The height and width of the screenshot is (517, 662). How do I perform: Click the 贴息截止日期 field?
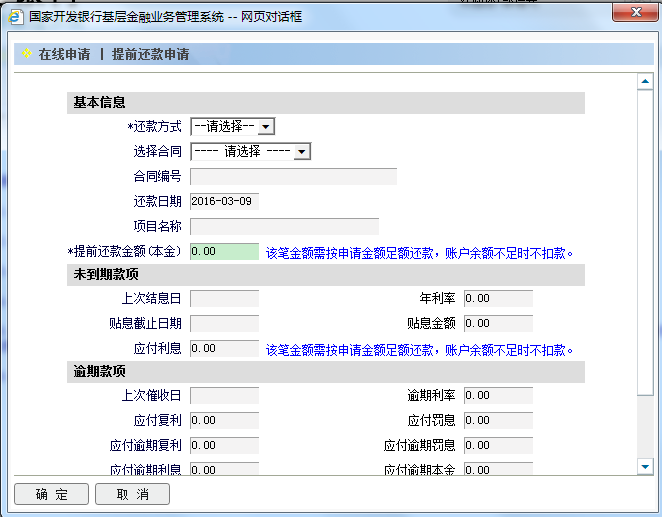[x=224, y=323]
